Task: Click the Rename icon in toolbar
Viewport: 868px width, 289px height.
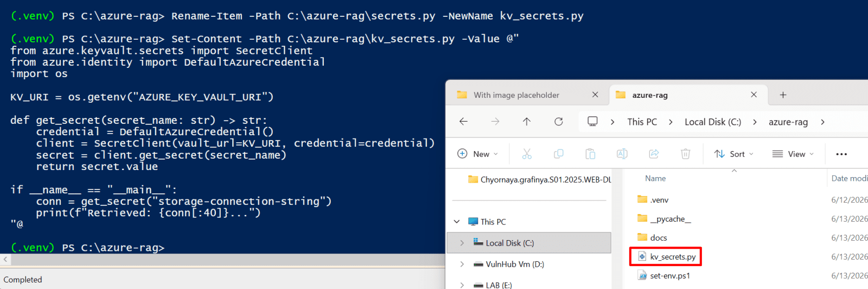Action: click(x=622, y=154)
